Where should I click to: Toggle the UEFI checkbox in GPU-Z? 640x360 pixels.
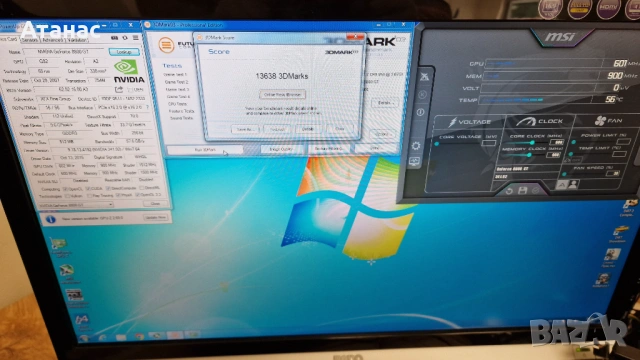click(130, 89)
